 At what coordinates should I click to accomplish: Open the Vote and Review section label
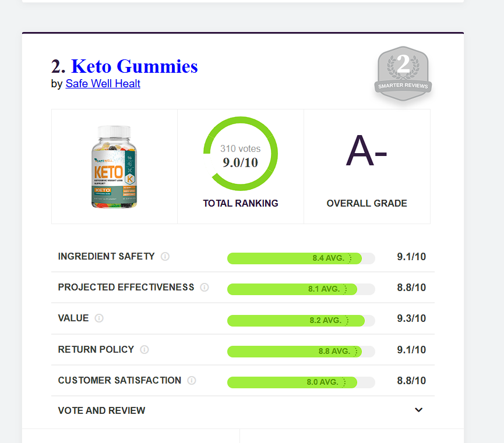(101, 410)
